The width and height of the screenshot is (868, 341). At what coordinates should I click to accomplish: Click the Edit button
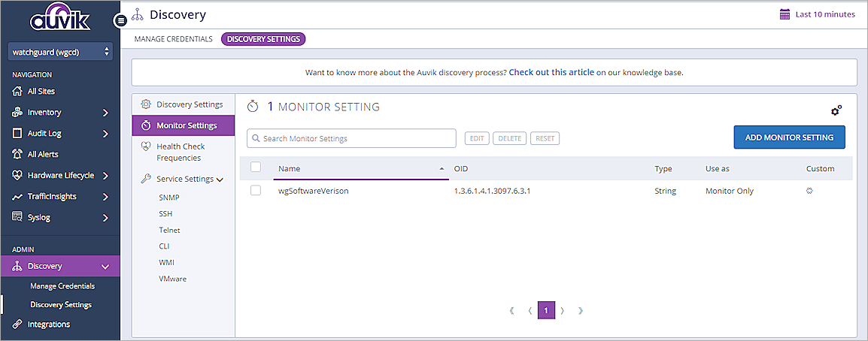477,138
